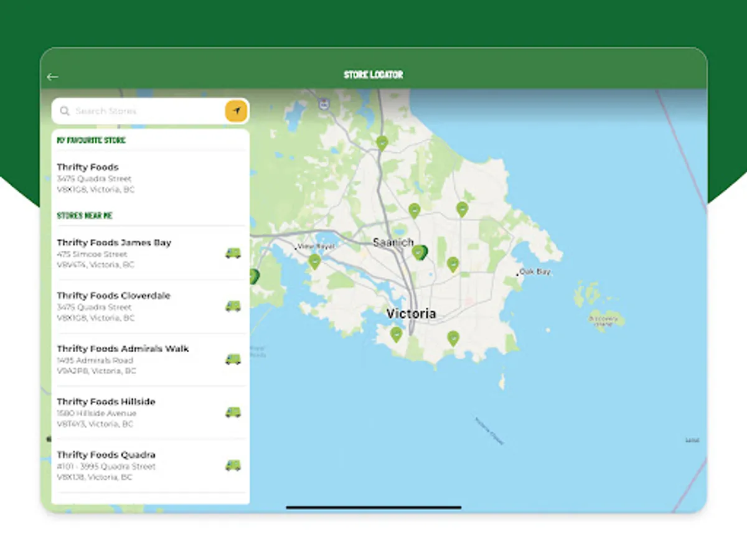Image resolution: width=747 pixels, height=560 pixels.
Task: Open Thrifty Foods Admirals Walk store
Action: point(150,359)
